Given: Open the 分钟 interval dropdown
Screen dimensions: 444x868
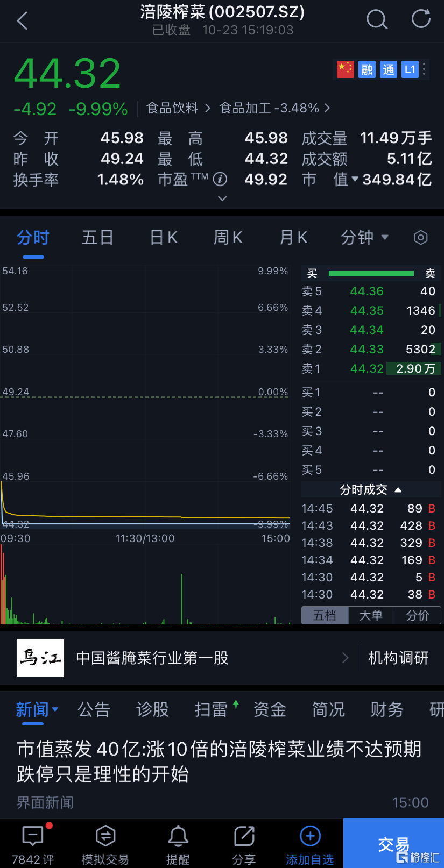Looking at the screenshot, I should (x=364, y=237).
